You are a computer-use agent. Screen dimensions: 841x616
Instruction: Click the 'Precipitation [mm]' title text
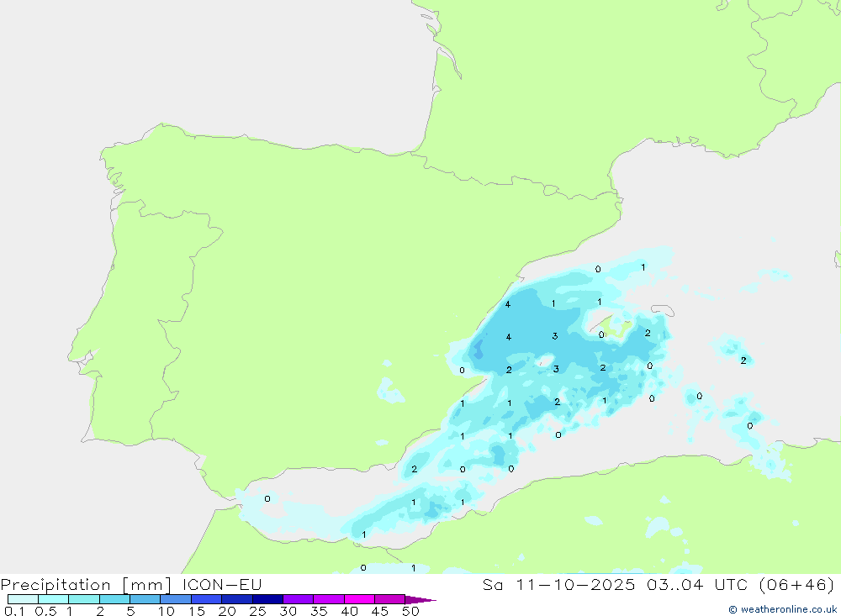pos(86,585)
